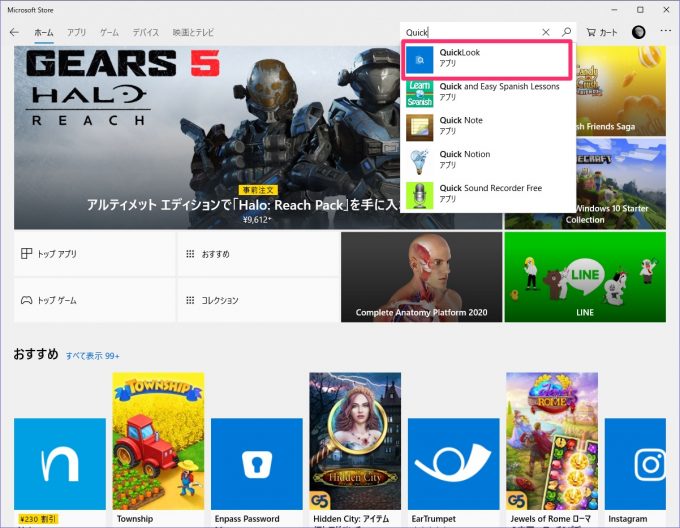Switch to the ゲーム tab
680x528 pixels.
[x=109, y=33]
